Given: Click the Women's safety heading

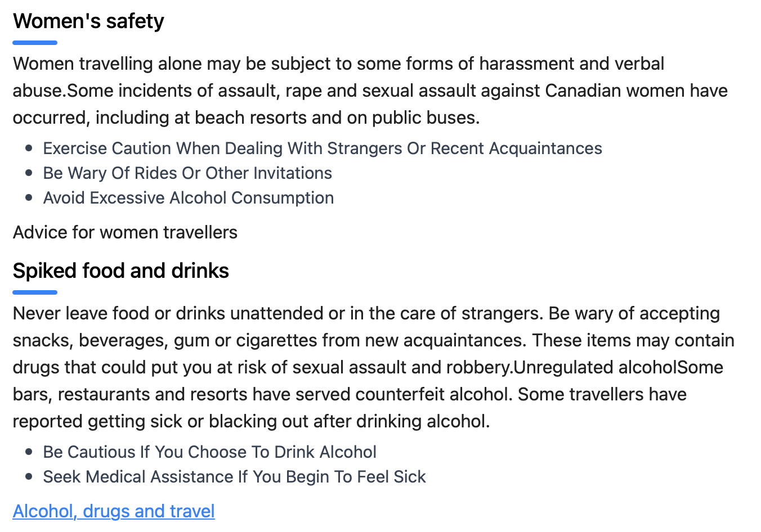Looking at the screenshot, I should [88, 21].
